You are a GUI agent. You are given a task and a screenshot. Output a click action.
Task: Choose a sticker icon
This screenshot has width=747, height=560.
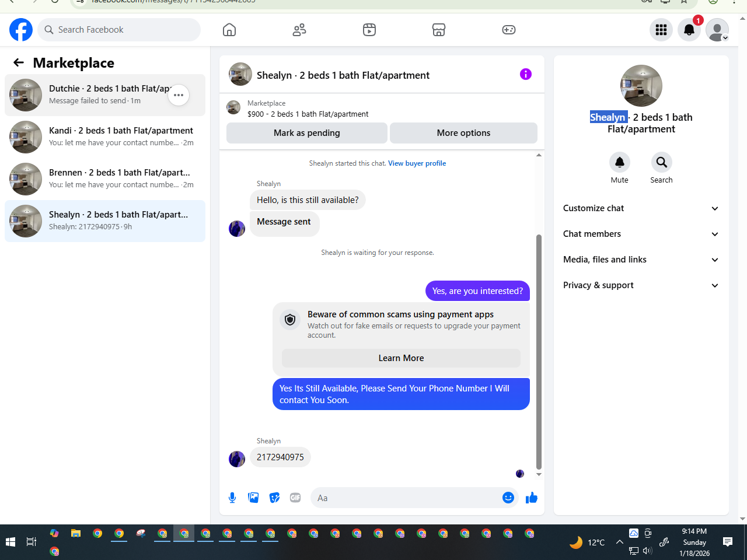click(274, 498)
